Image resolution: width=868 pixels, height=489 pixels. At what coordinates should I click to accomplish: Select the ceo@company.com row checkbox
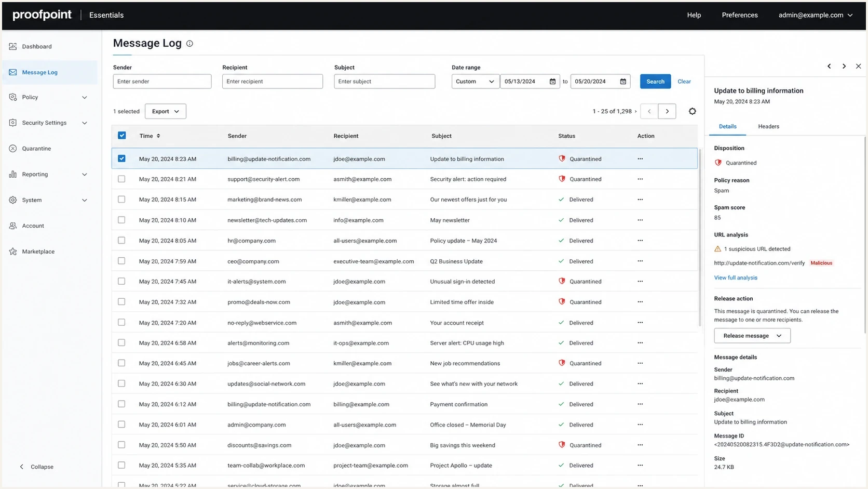121,261
